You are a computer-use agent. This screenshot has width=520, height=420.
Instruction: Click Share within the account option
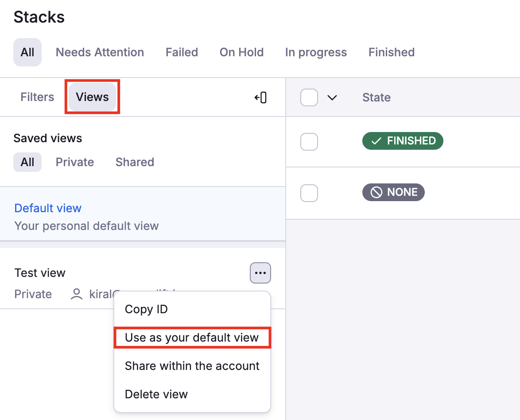point(192,366)
